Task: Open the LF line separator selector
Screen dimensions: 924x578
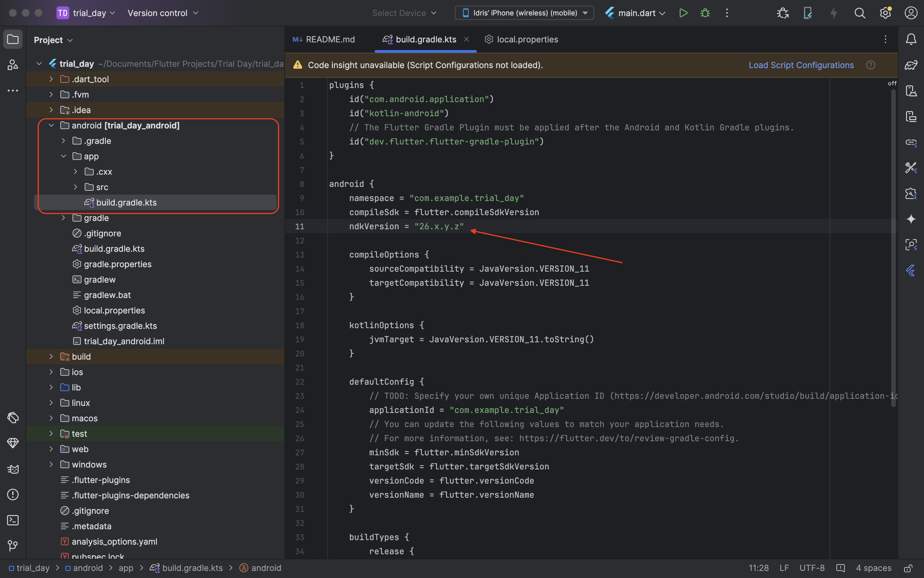Action: 784,568
